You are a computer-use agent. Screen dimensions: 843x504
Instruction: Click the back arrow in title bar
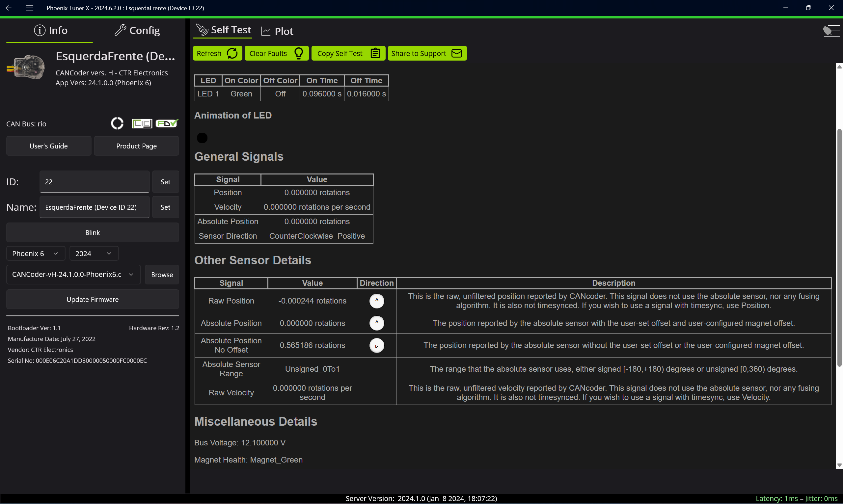point(9,8)
